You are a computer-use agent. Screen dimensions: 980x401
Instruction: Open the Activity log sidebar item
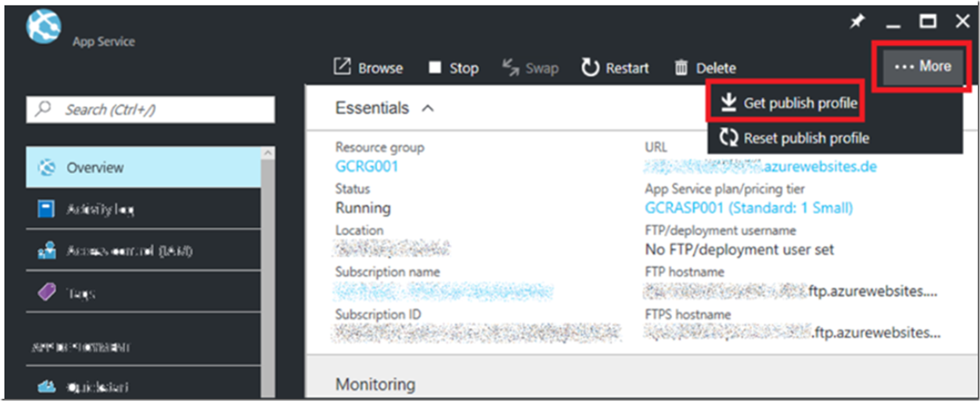[x=143, y=209]
